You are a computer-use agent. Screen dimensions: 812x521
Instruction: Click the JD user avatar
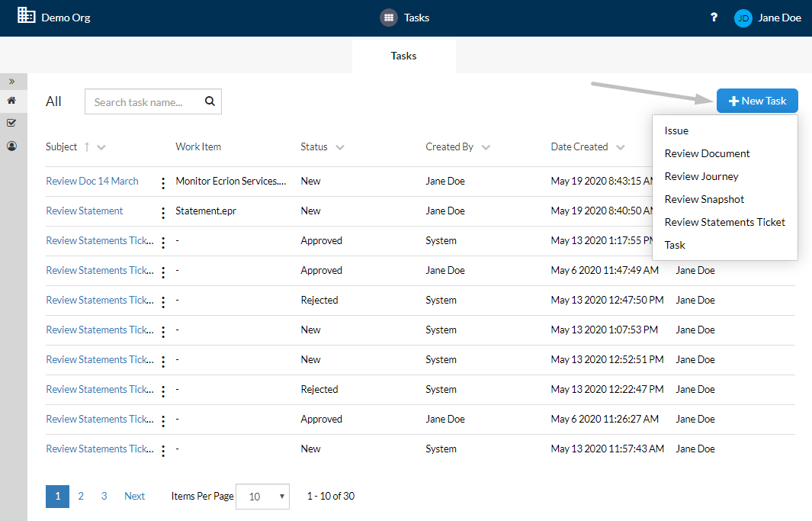coord(743,18)
